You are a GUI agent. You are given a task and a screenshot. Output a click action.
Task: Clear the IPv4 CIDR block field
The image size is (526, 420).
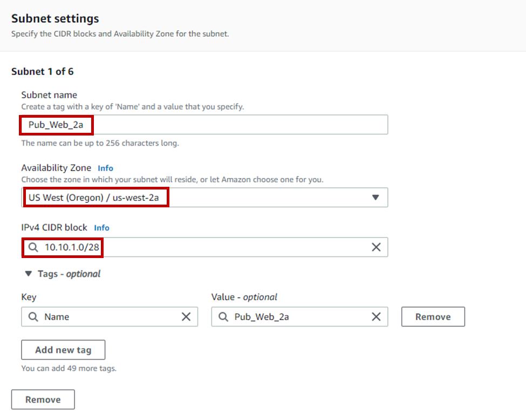(x=376, y=247)
